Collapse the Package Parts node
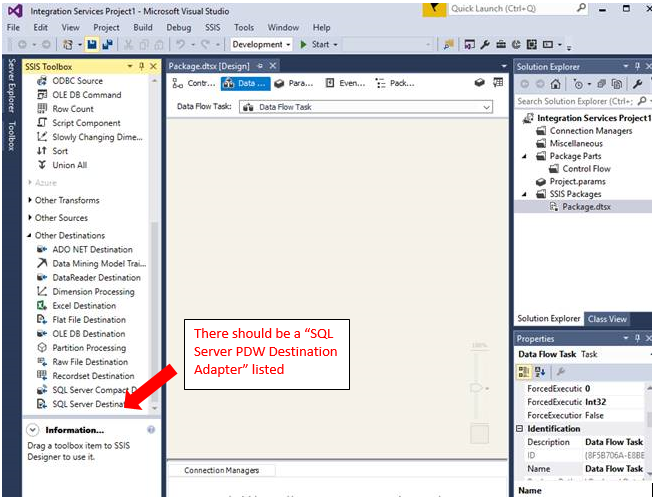The height and width of the screenshot is (502, 658). coord(524,157)
